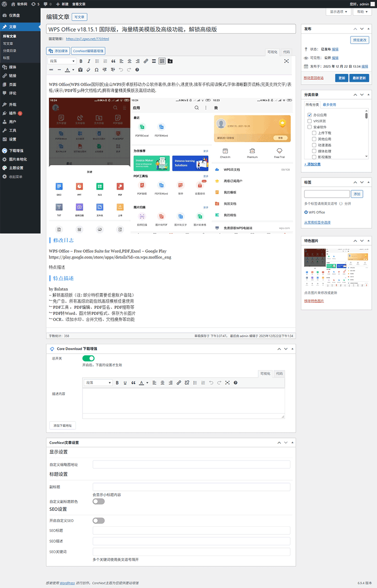
Task: Switch the main editor to the 代码 tab
Action: (287, 52)
